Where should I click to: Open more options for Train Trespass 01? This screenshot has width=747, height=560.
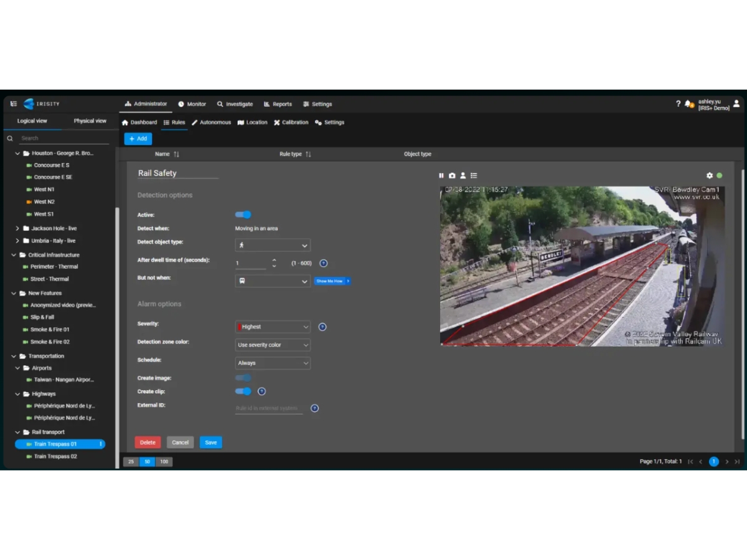pos(101,444)
